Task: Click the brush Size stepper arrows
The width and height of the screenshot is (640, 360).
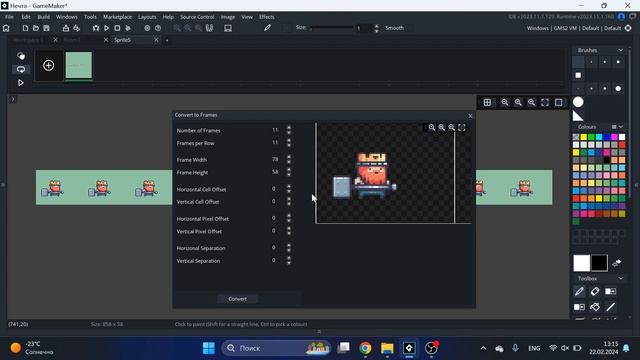Action: click(x=376, y=28)
